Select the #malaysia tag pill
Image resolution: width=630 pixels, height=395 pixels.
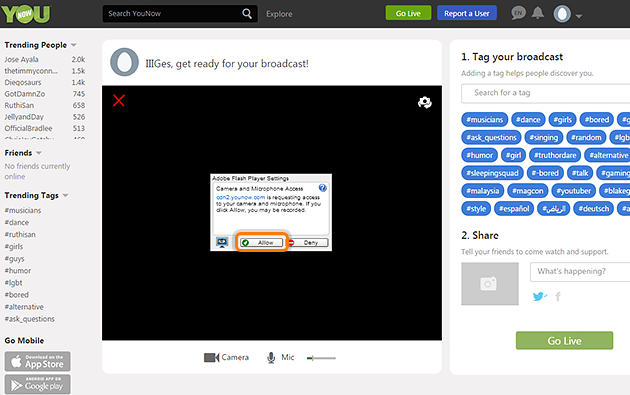click(x=483, y=191)
